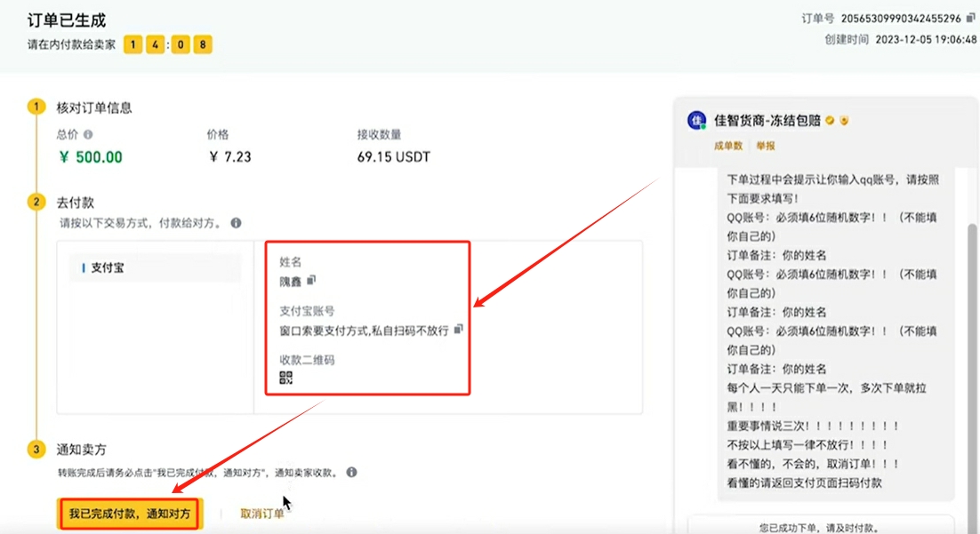Click 我已完成付款，通知对方 button
This screenshot has height=534, width=980.
pos(130,514)
